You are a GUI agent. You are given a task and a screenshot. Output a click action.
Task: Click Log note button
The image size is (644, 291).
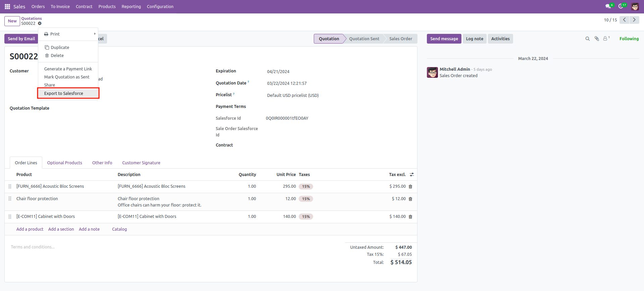(x=475, y=39)
